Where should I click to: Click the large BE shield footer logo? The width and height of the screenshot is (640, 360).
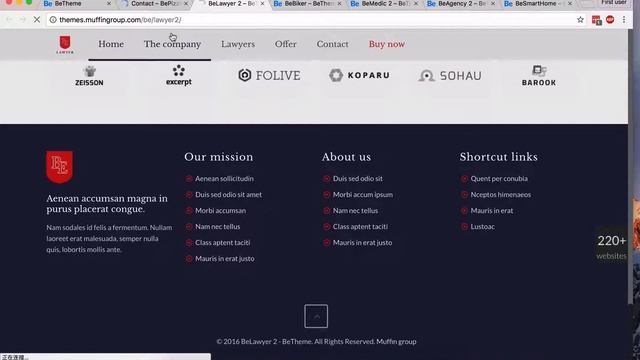point(60,167)
